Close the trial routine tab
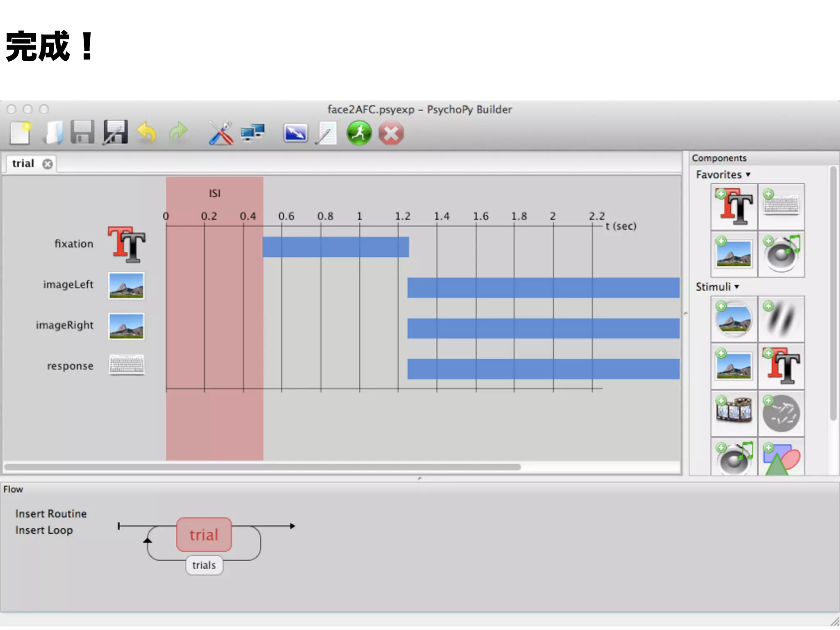The image size is (840, 630). pyautogui.click(x=48, y=164)
